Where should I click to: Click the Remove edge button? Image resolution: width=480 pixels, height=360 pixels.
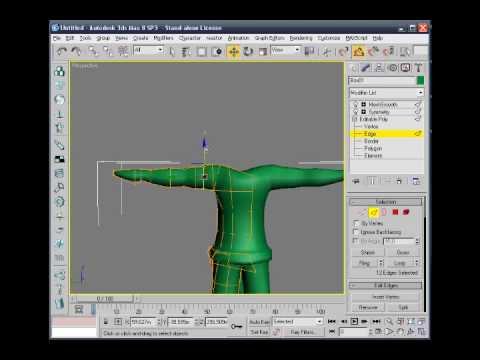pyautogui.click(x=368, y=307)
